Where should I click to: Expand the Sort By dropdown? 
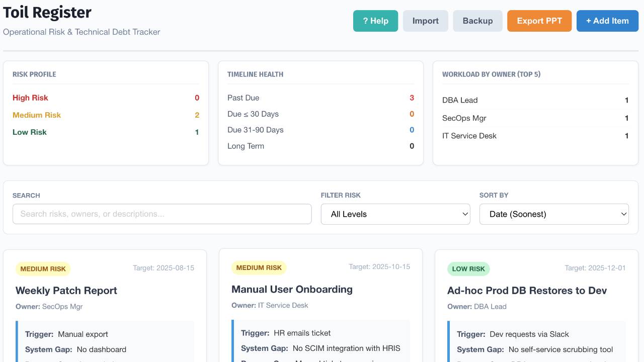pos(554,214)
